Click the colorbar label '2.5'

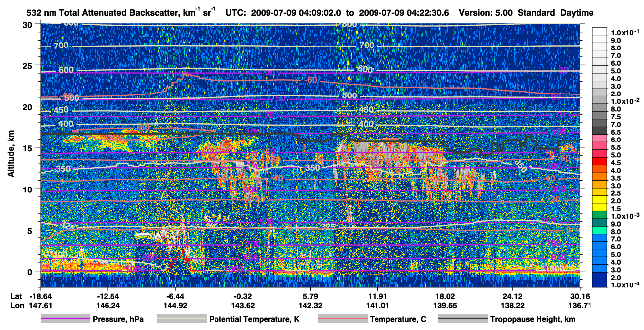click(x=616, y=193)
